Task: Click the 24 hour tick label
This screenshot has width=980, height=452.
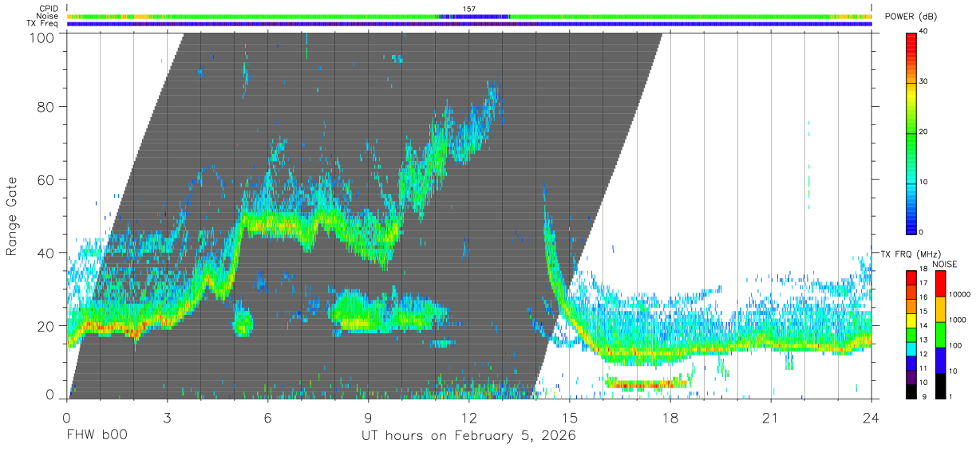Action: pyautogui.click(x=871, y=418)
